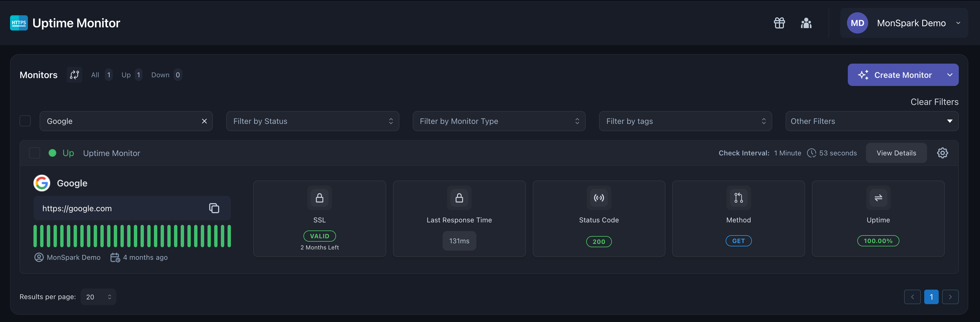Image resolution: width=980 pixels, height=322 pixels.
Task: Click the HTTPS app logo top left
Action: point(19,23)
